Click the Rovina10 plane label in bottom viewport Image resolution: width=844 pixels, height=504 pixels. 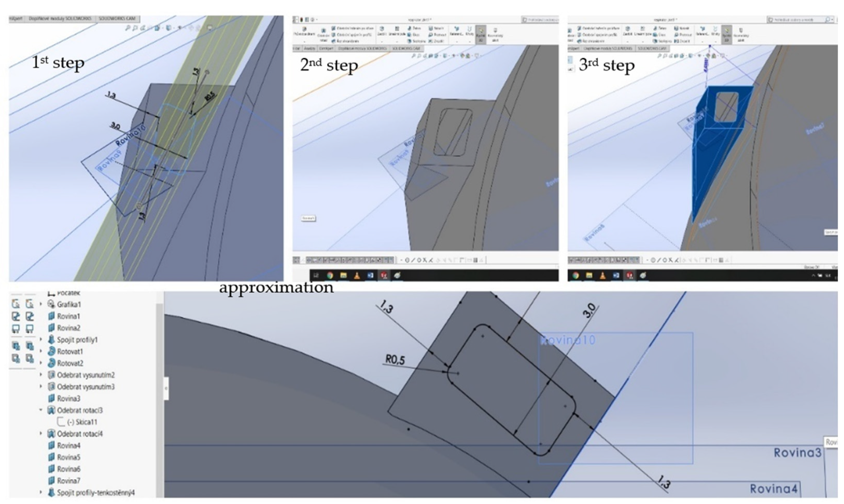567,340
